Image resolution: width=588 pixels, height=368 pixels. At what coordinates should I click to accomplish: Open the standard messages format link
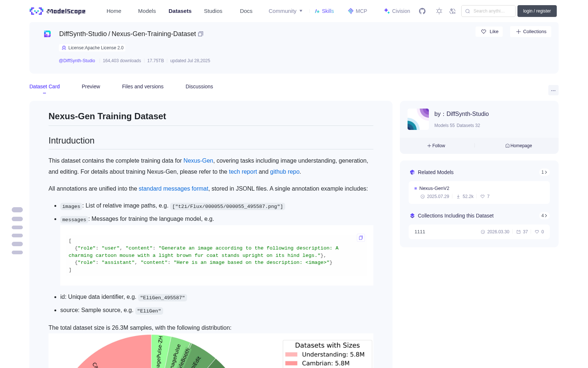(x=173, y=189)
